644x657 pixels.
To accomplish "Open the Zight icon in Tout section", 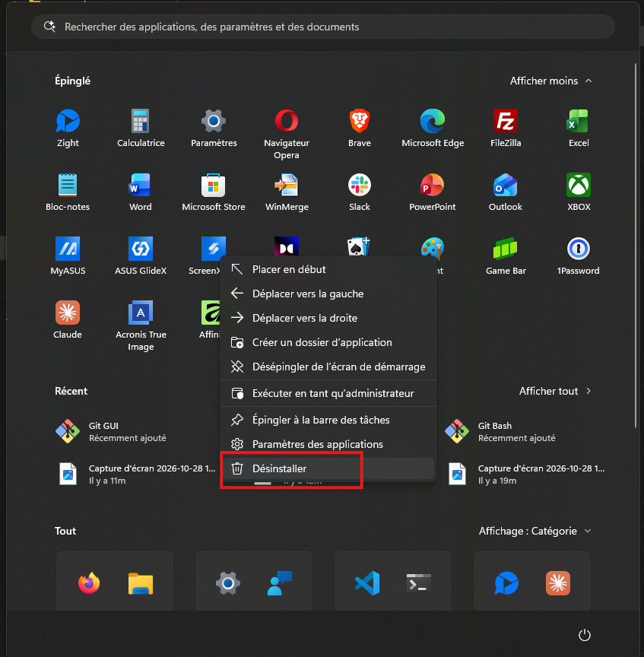I will coord(506,582).
